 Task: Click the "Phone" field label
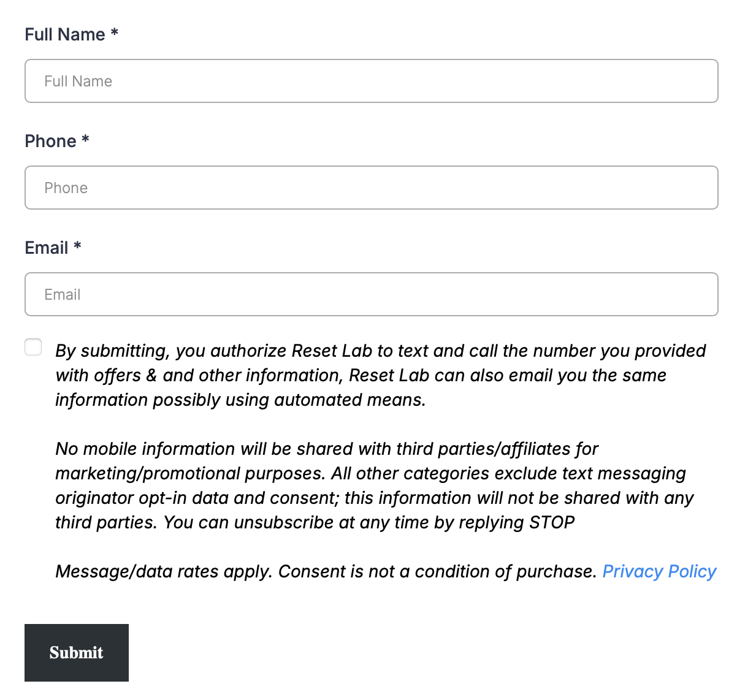[x=50, y=141]
